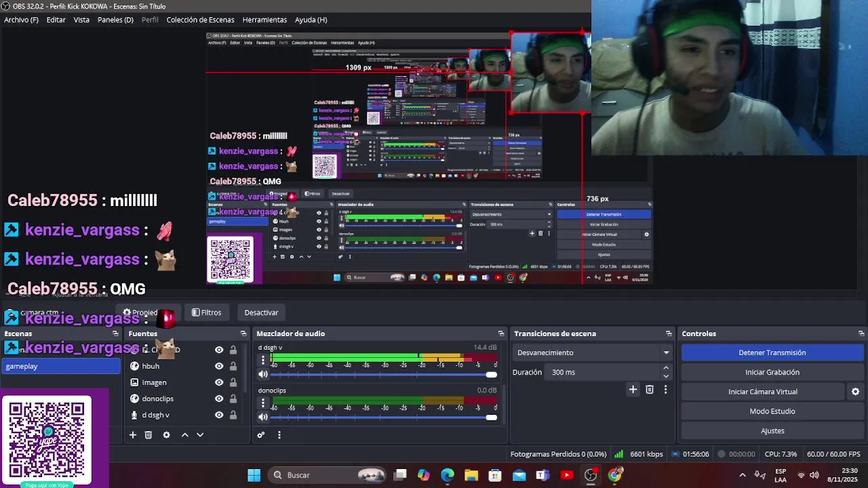Screen dimensions: 868x488
Task: Add a new source with the plus icon
Action: coord(133,435)
